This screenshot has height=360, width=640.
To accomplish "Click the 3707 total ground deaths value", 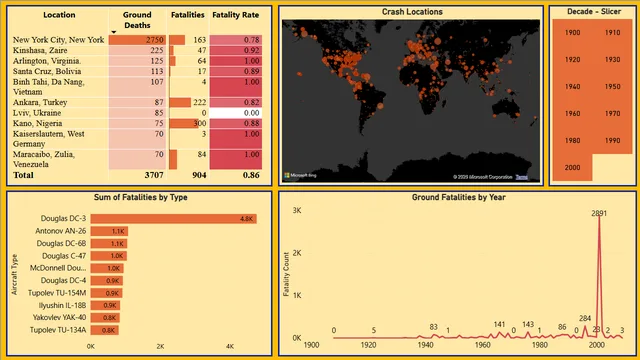I will pos(154,175).
